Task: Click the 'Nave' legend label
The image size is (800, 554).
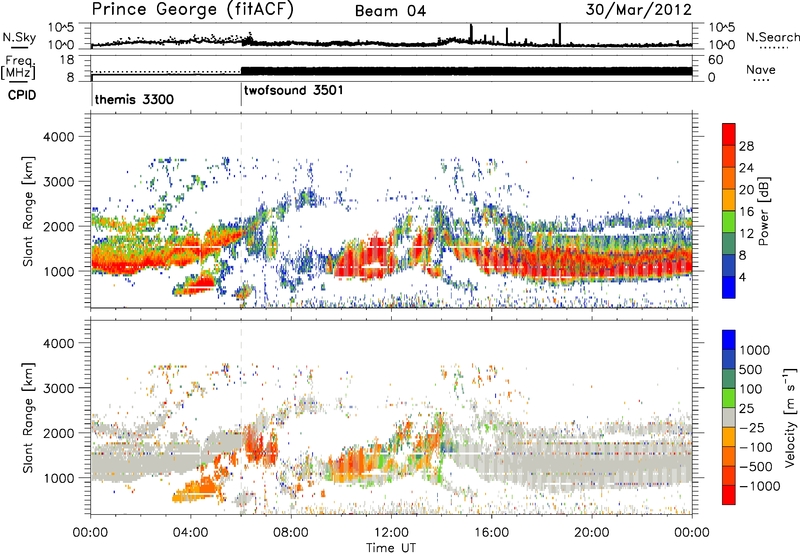Action: (x=760, y=69)
